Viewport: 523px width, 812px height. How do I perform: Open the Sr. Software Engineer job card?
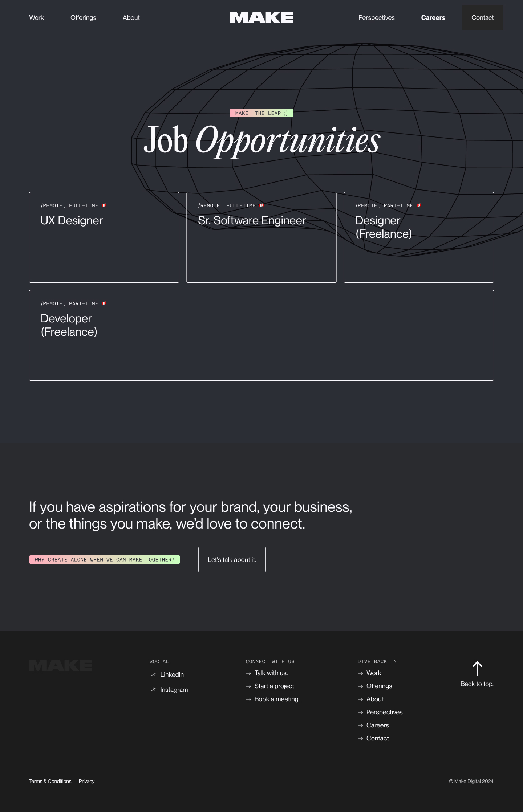(261, 237)
